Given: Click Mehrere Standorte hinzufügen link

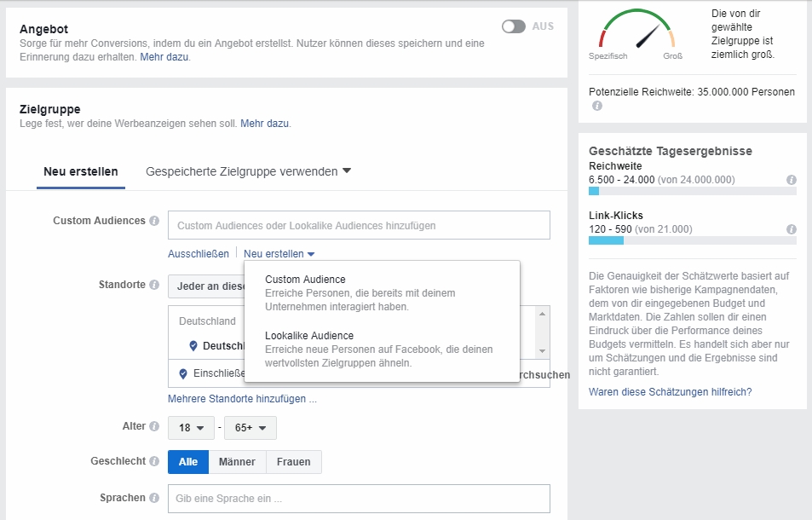Looking at the screenshot, I should pos(242,398).
